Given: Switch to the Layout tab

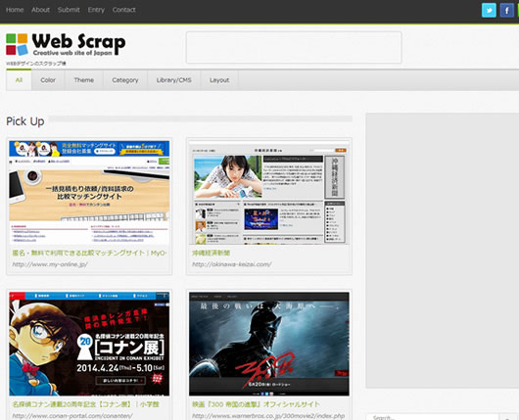Looking at the screenshot, I should [x=219, y=80].
